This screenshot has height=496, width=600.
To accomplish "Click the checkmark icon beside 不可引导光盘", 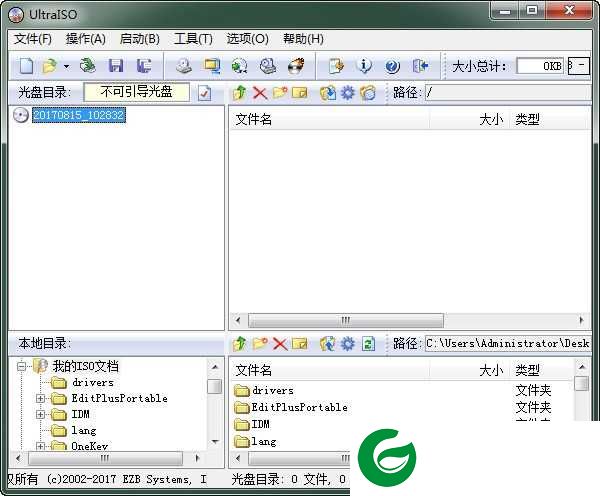I will click(205, 93).
